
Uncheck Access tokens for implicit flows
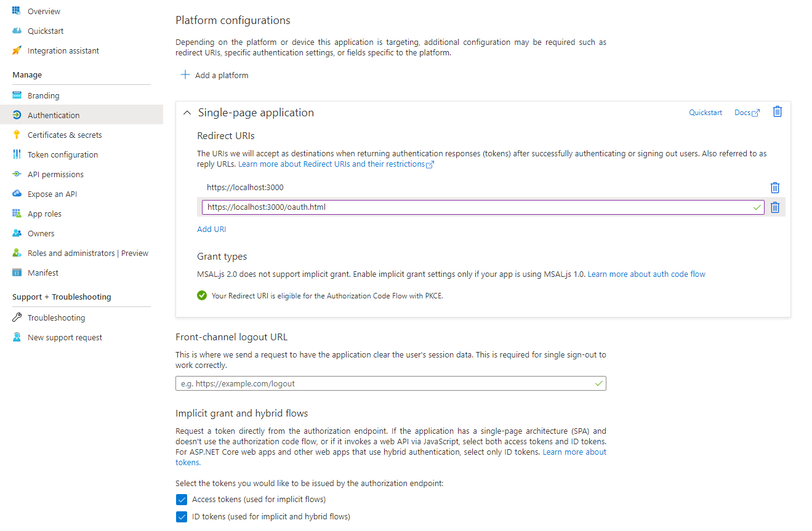click(182, 499)
